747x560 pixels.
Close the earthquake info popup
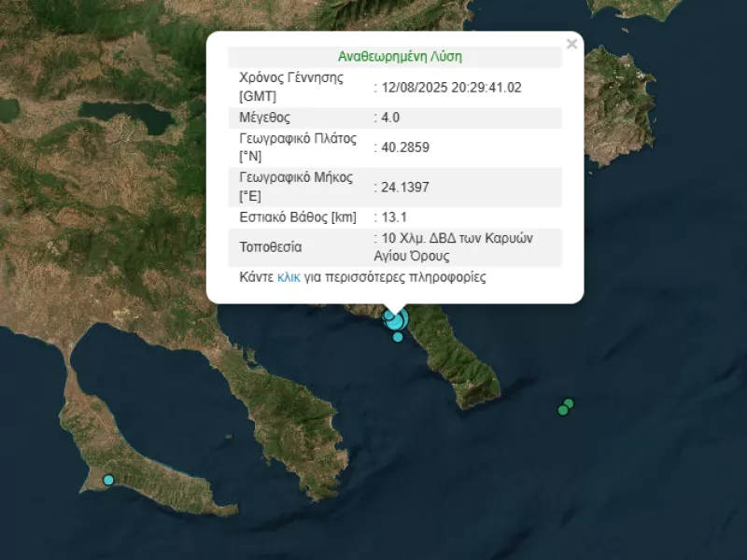pos(571,44)
